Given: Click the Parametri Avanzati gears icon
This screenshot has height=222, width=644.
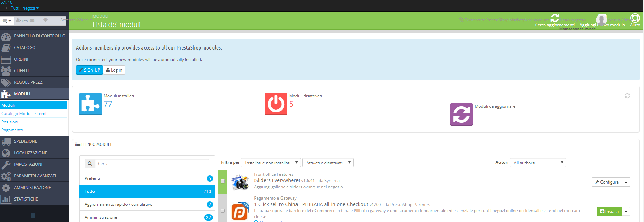Looking at the screenshot, I should 6,176.
